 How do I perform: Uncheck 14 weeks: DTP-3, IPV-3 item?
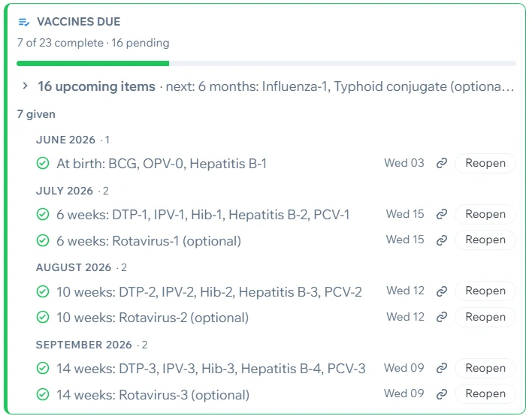[x=43, y=368]
